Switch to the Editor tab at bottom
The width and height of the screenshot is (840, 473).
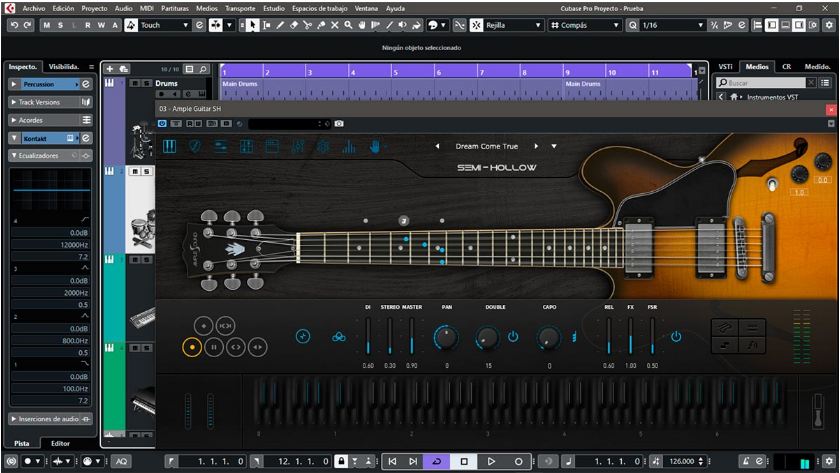coord(60,444)
